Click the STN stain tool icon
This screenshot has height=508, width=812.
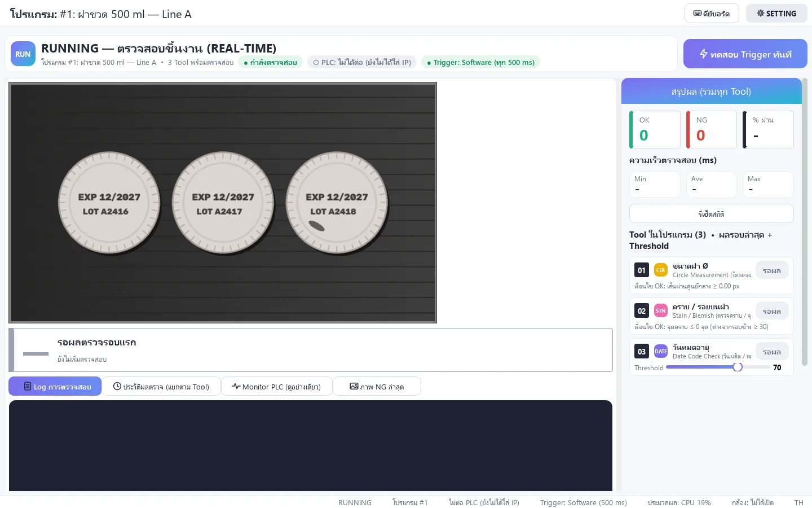[x=660, y=311]
